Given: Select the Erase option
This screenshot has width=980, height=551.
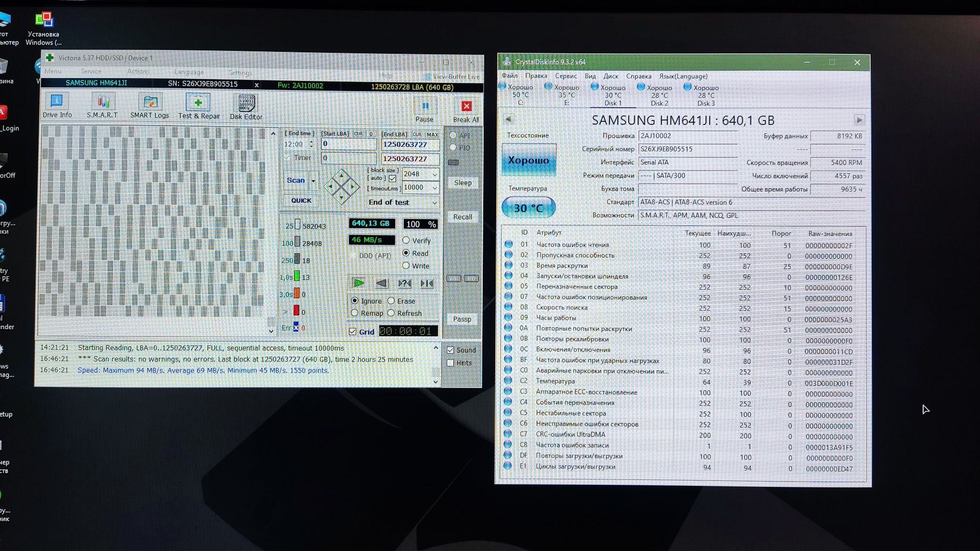Looking at the screenshot, I should (391, 301).
